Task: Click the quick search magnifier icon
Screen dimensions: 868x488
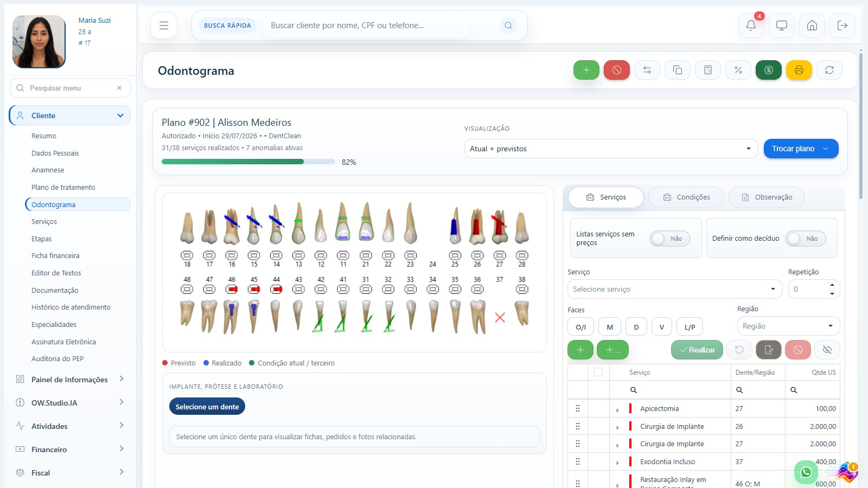Action: [508, 25]
